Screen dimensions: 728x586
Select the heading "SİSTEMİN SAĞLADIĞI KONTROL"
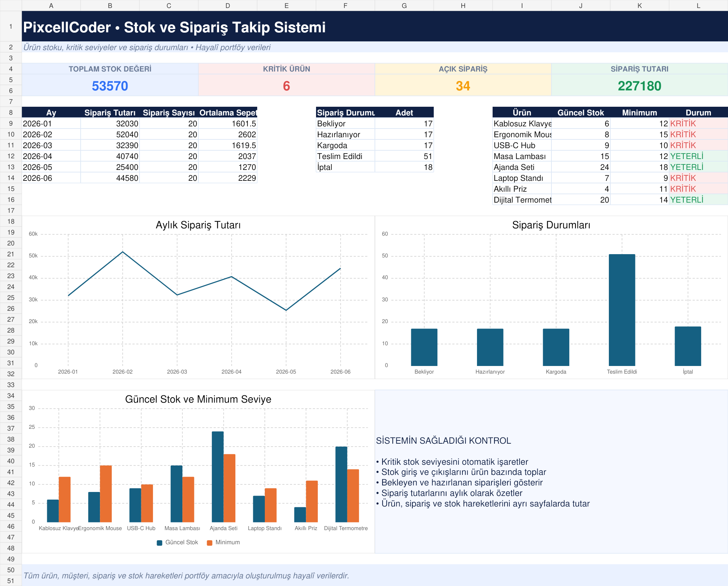(x=444, y=441)
